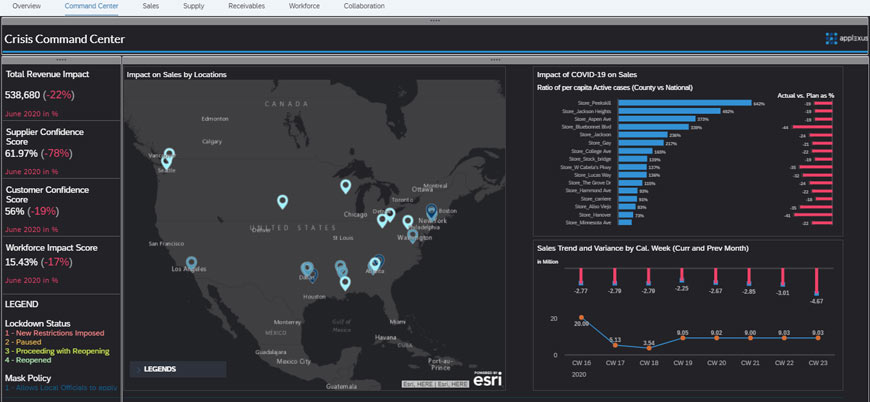870x402 pixels.
Task: Click the -2.25 variance bar for CW 19
Action: coord(682,275)
